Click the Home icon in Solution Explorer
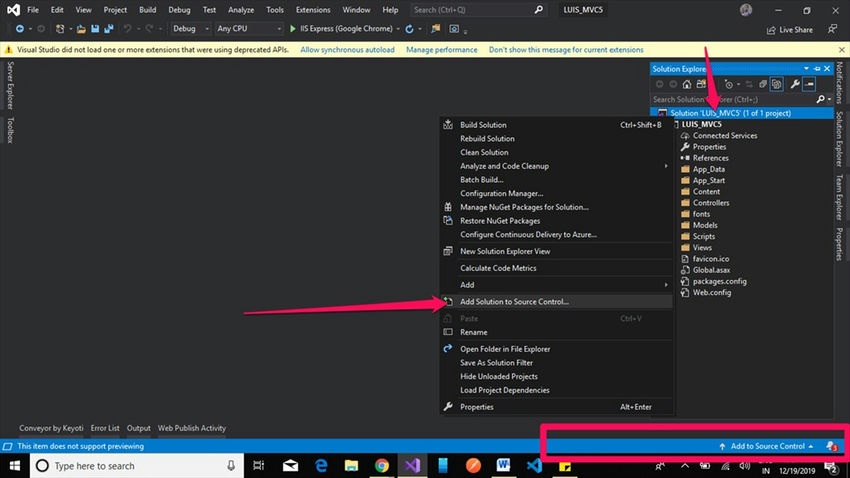Viewport: 850px width, 478px height. 687,84
